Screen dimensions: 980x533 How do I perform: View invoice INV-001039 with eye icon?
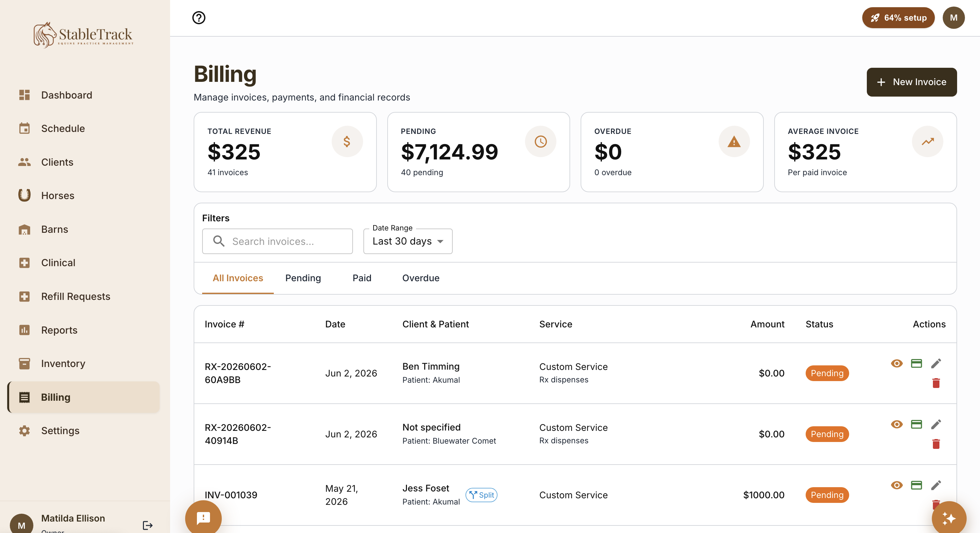[897, 485]
